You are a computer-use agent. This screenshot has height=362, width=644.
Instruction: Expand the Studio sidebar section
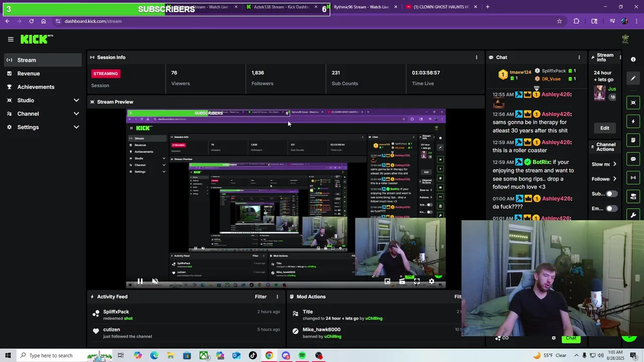tap(43, 100)
